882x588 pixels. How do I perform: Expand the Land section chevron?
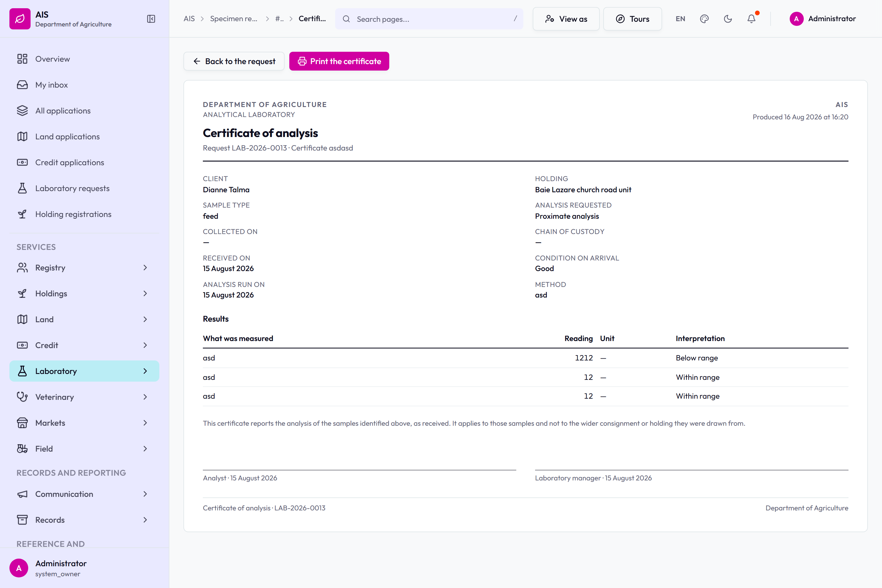tap(145, 319)
